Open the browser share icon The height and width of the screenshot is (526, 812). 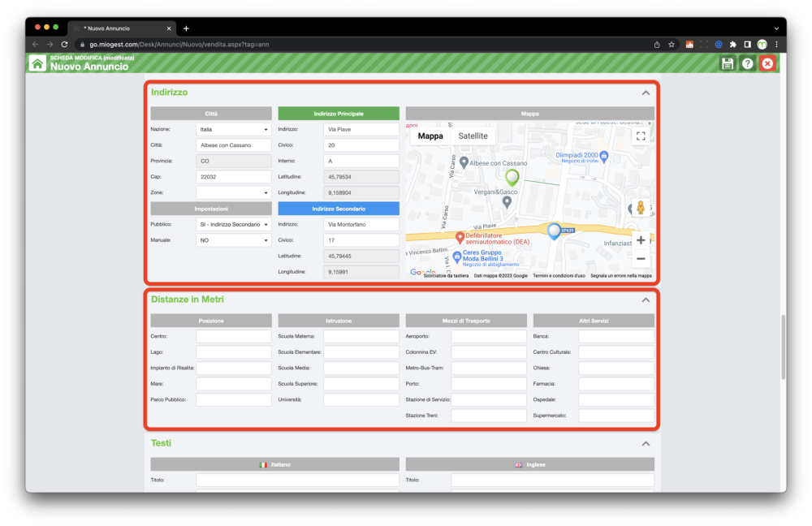click(x=657, y=45)
